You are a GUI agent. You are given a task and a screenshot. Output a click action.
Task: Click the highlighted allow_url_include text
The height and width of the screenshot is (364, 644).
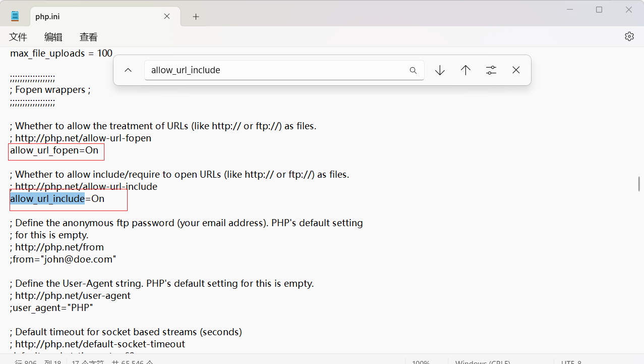(x=47, y=198)
